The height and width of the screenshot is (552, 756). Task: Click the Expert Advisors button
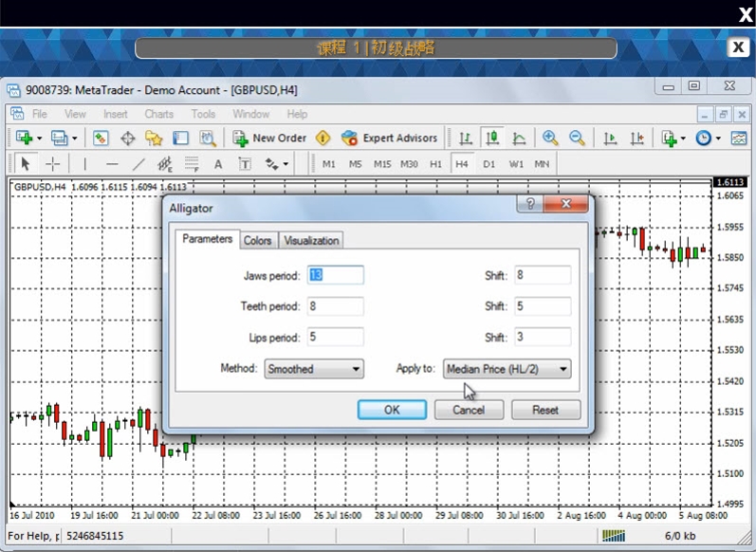(x=389, y=138)
